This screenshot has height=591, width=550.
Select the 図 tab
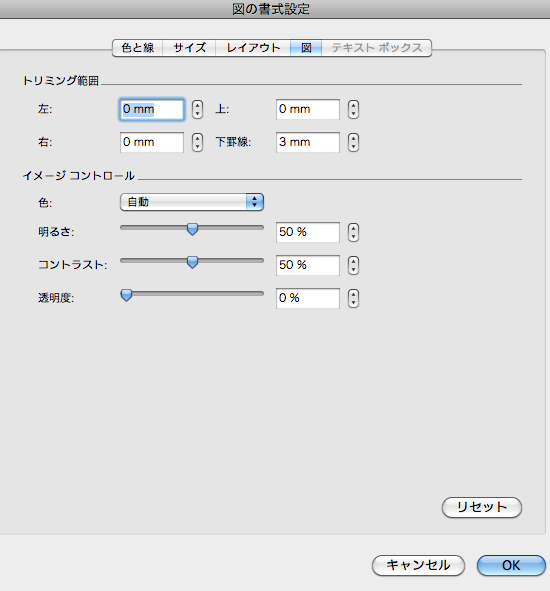306,48
